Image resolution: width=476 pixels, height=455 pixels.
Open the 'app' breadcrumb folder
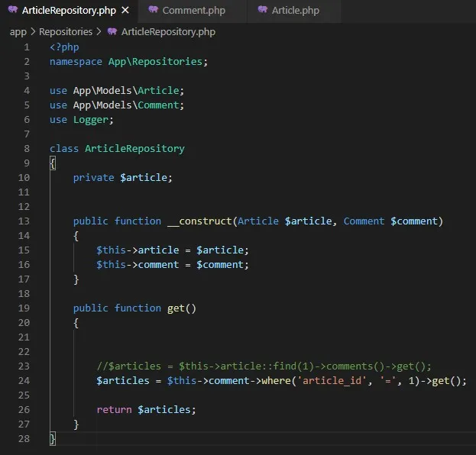[x=18, y=31]
